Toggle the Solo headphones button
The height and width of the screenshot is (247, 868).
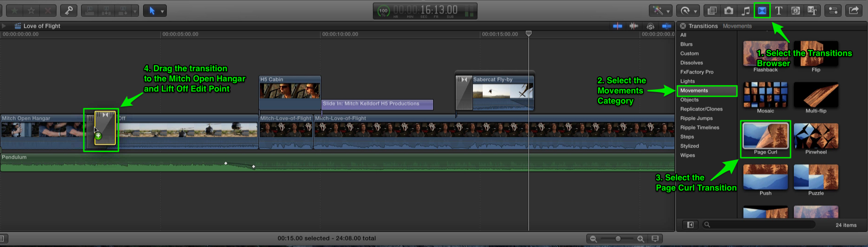click(650, 26)
